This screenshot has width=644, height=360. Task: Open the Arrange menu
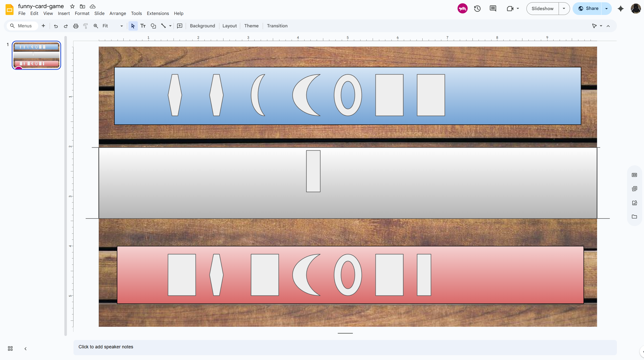118,13
